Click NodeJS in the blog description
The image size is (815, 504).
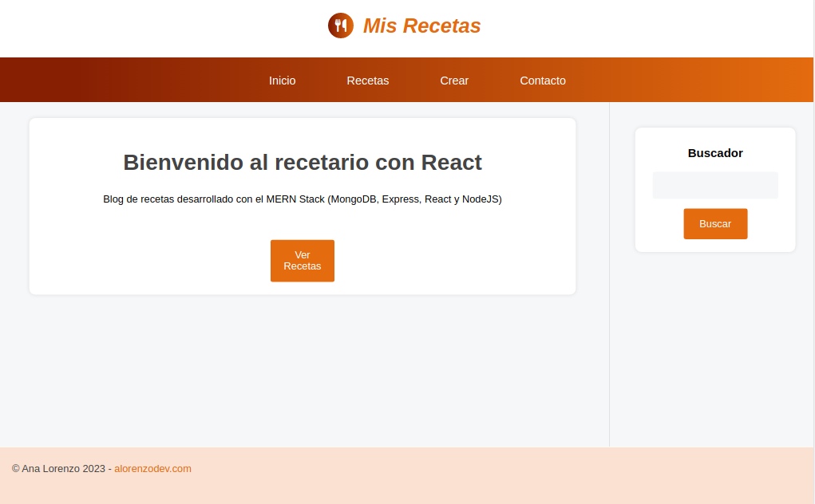point(480,199)
